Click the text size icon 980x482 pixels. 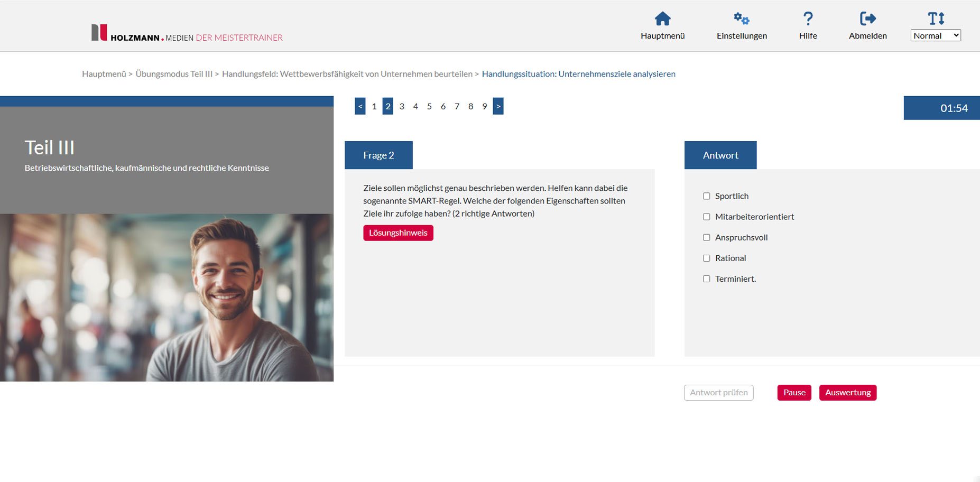pyautogui.click(x=936, y=18)
